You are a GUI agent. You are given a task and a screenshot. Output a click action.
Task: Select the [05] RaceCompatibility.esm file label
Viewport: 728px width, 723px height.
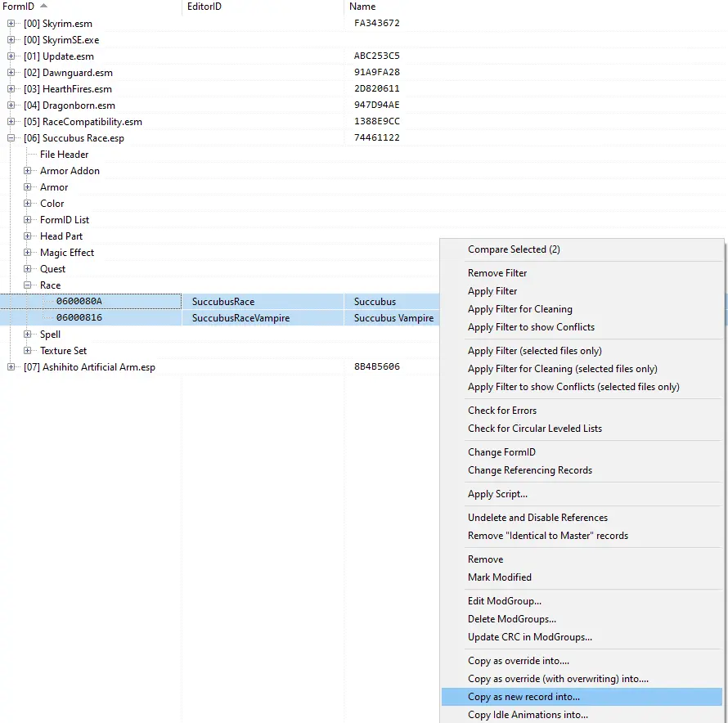pos(83,122)
